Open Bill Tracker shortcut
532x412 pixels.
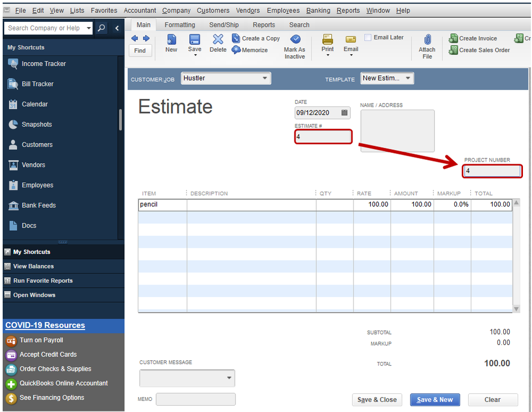pyautogui.click(x=38, y=84)
